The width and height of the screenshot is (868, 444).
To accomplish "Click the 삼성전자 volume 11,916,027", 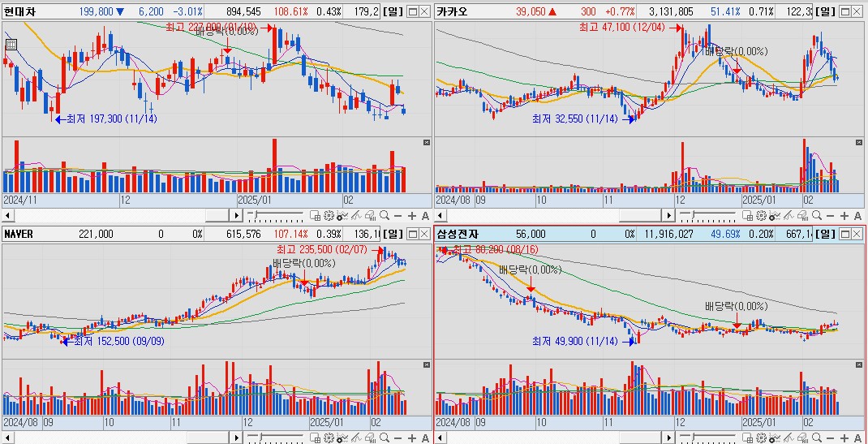I will (x=668, y=234).
